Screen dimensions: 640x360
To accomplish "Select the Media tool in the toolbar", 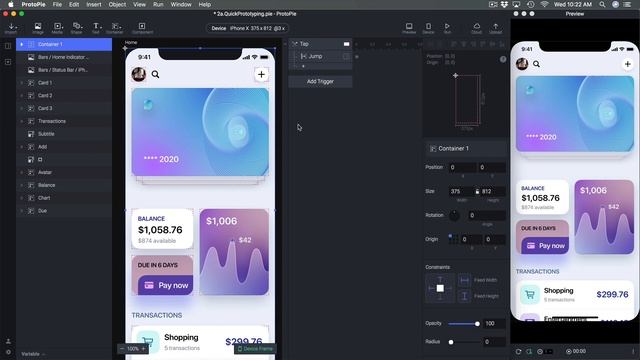I will tap(57, 28).
